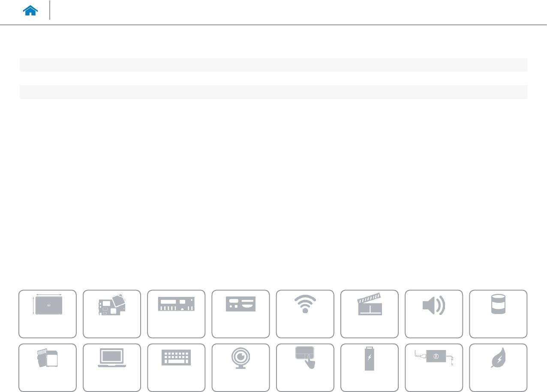Open the system board information tile
Viewport: 547px width, 392px height.
point(112,314)
